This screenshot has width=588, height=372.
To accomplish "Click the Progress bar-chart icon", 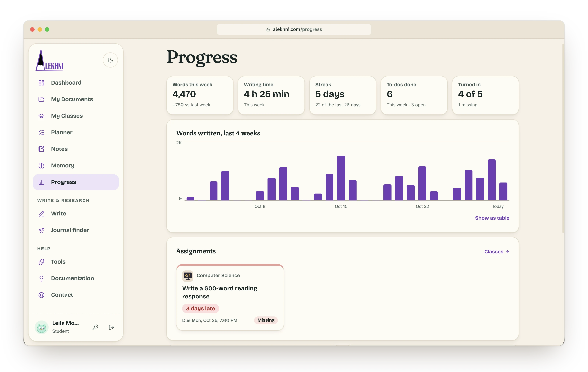I will click(x=41, y=182).
